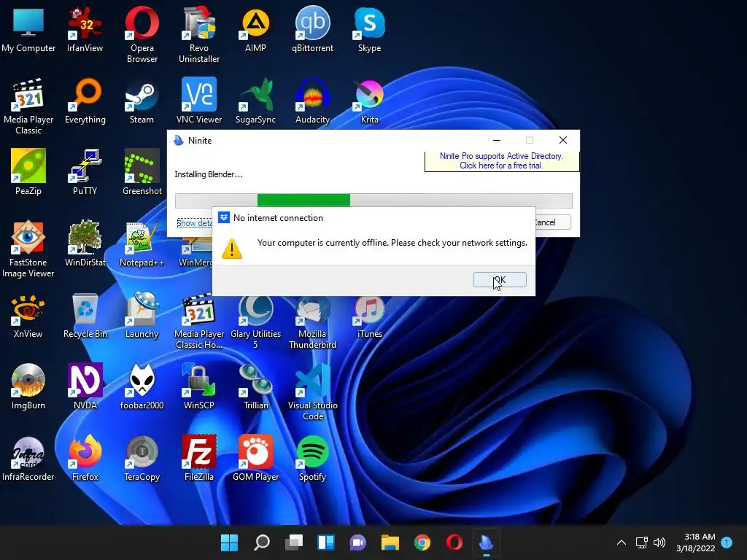Click the volume speaker tray icon

coord(659,542)
